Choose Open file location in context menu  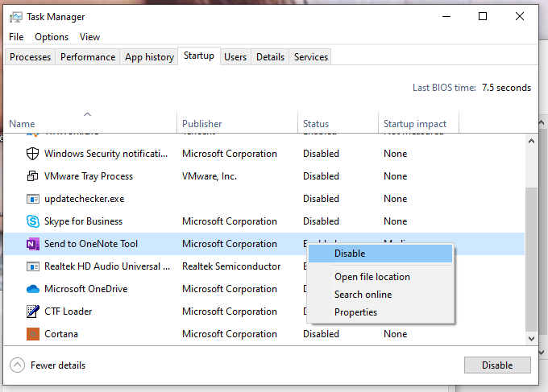pyautogui.click(x=380, y=277)
